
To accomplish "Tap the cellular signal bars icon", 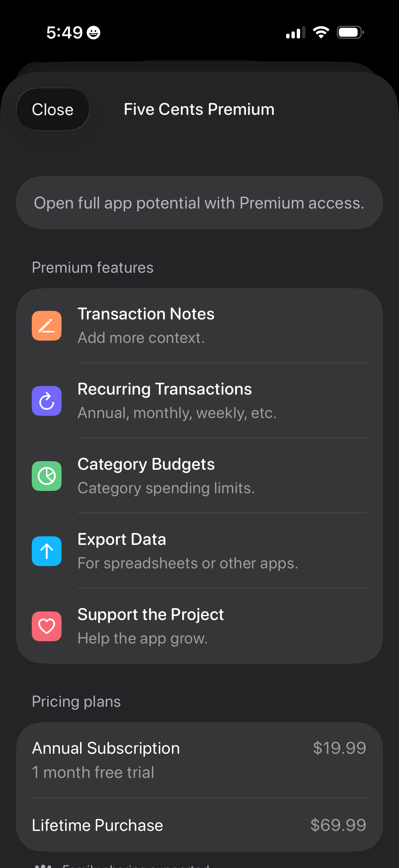I will [x=295, y=33].
